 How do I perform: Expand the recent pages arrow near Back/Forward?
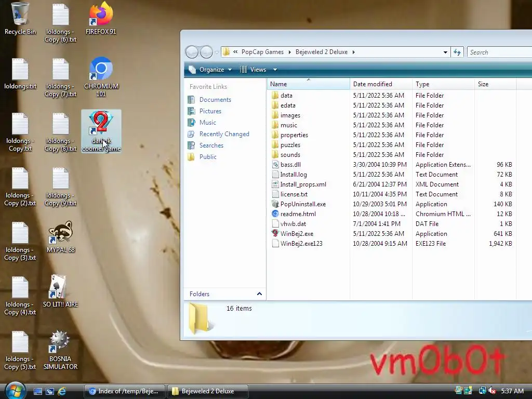[217, 52]
